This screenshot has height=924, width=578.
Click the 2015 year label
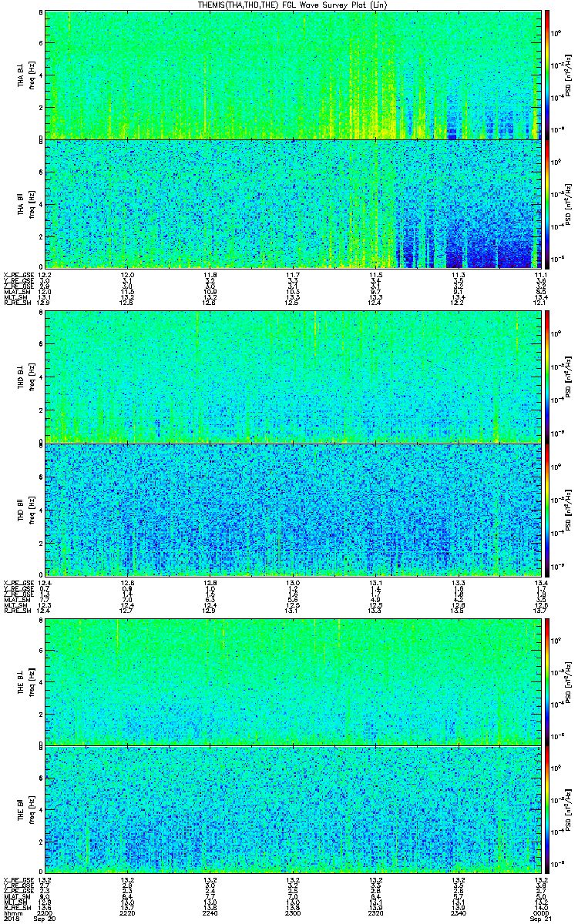[12, 919]
